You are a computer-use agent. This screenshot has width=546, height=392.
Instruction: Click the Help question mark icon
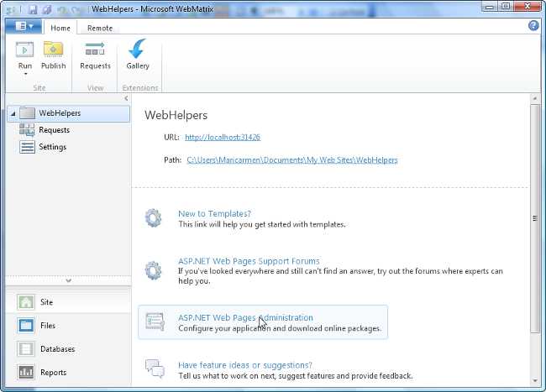tap(533, 26)
